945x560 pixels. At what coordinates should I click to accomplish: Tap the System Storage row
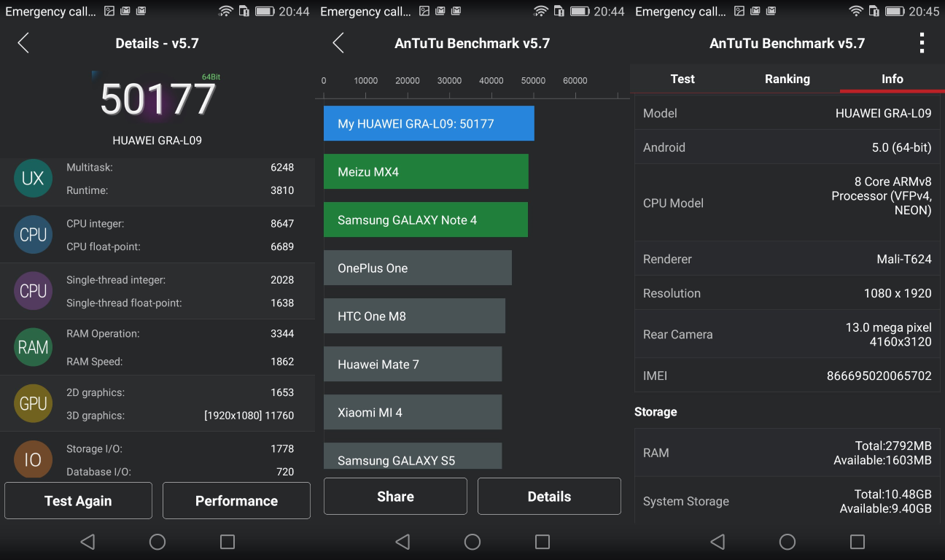pyautogui.click(x=787, y=501)
